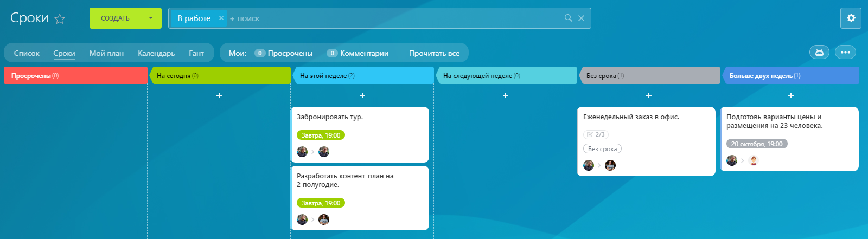The image size is (868, 239).
Task: Click the deadline badge on 'Забронировать тур.'
Action: click(321, 135)
